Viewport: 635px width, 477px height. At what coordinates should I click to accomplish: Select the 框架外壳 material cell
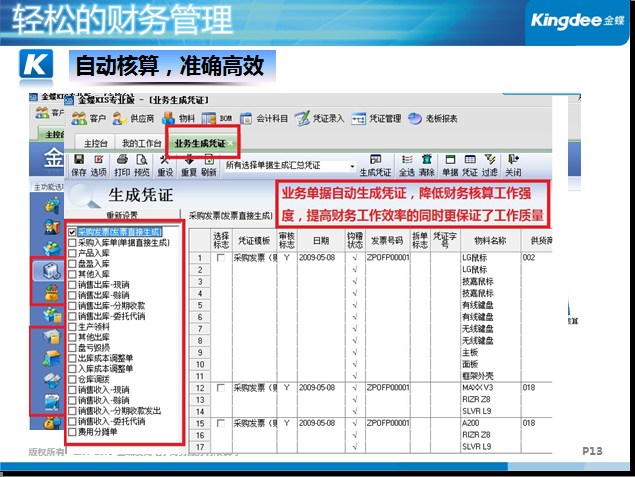pos(490,376)
